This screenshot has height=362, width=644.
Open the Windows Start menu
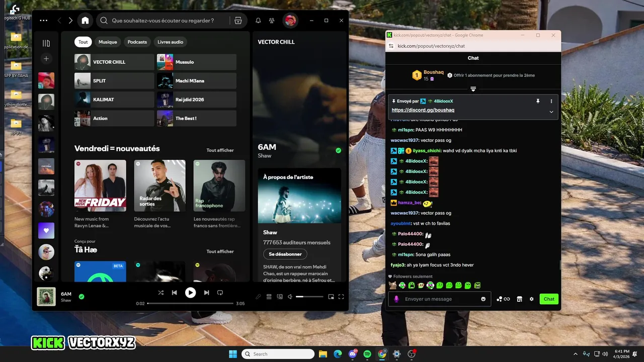point(233,354)
